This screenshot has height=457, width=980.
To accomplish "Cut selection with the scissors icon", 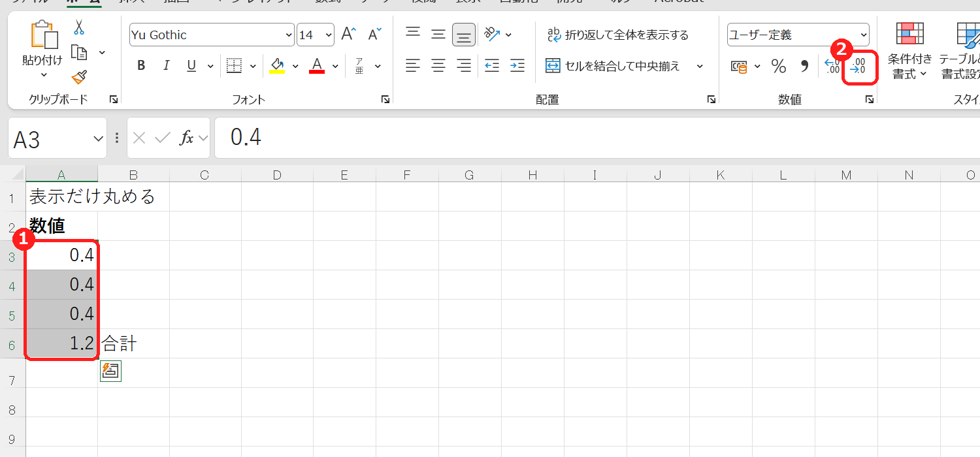I will point(79,27).
